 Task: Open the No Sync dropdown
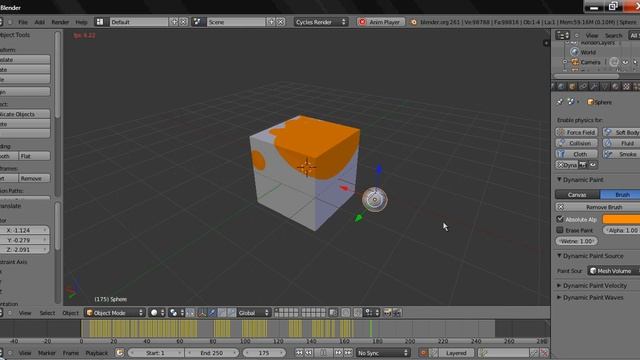[x=382, y=353]
